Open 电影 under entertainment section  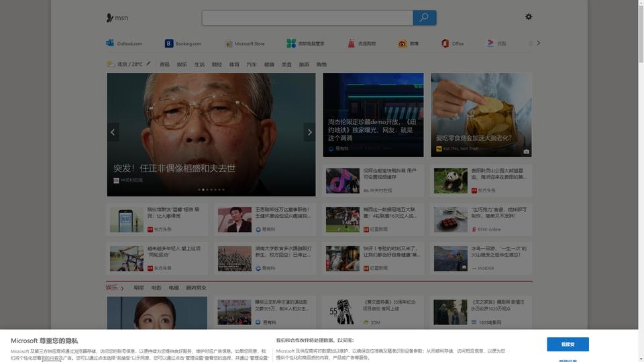[x=156, y=288]
